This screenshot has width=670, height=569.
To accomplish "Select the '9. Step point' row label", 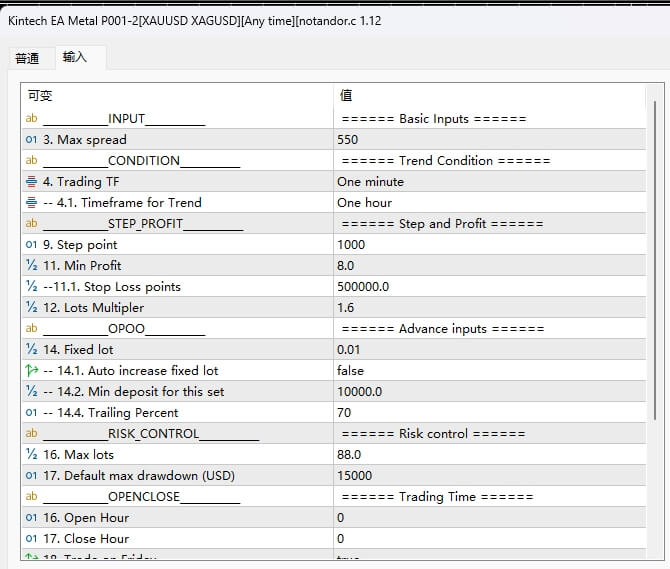I will pyautogui.click(x=80, y=244).
